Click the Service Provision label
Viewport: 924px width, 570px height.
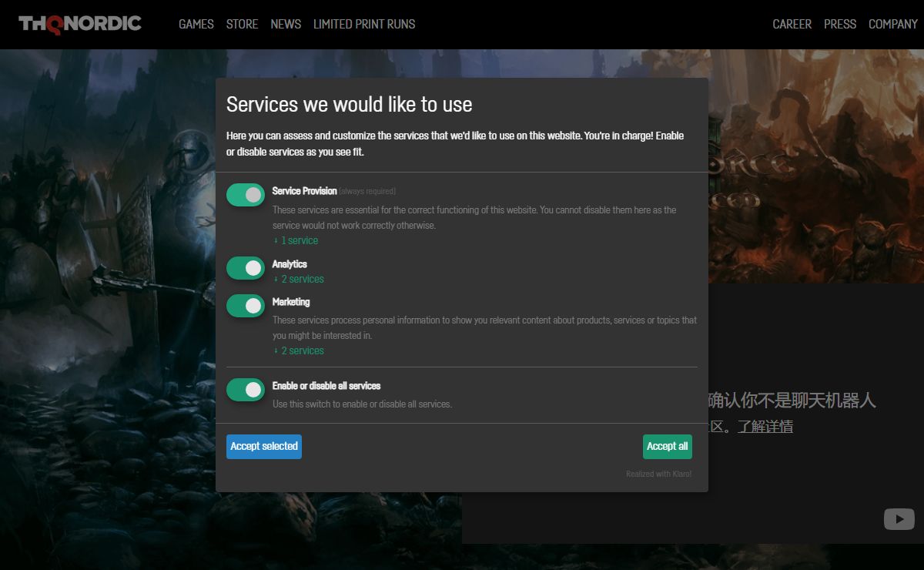(305, 191)
